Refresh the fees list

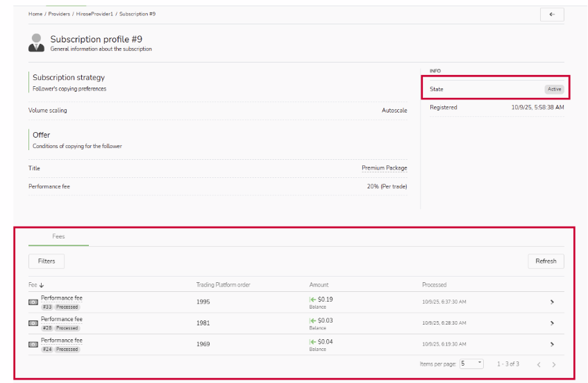click(546, 261)
